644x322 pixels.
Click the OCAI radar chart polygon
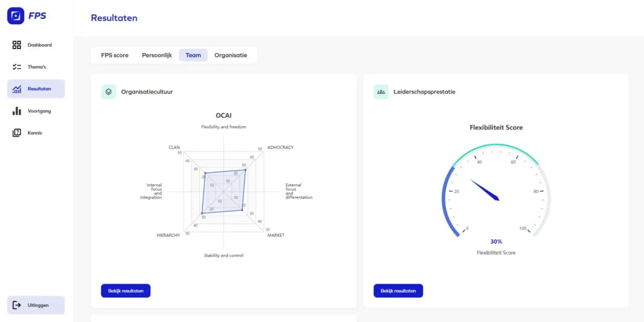click(x=224, y=191)
